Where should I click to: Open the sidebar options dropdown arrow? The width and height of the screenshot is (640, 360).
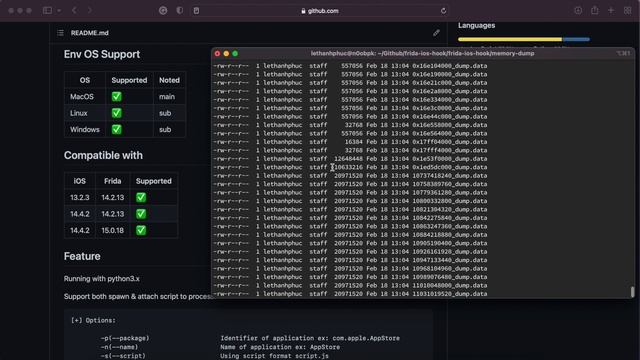59,11
